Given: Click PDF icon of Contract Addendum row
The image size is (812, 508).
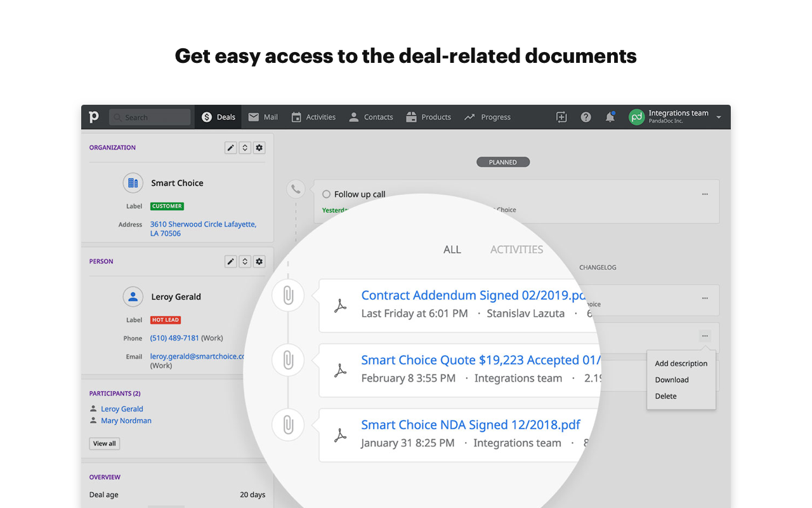Looking at the screenshot, I should coord(341,306).
